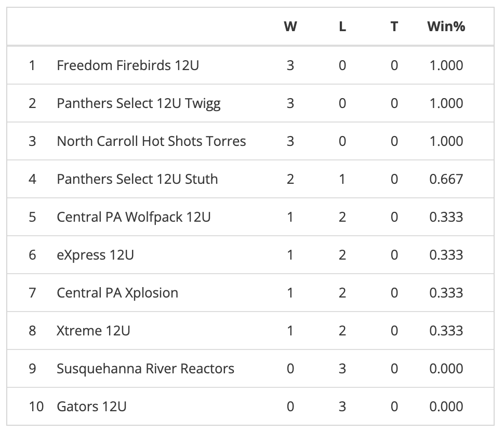The image size is (504, 432).
Task: Select the eXpress 12U team
Action: [x=95, y=255]
